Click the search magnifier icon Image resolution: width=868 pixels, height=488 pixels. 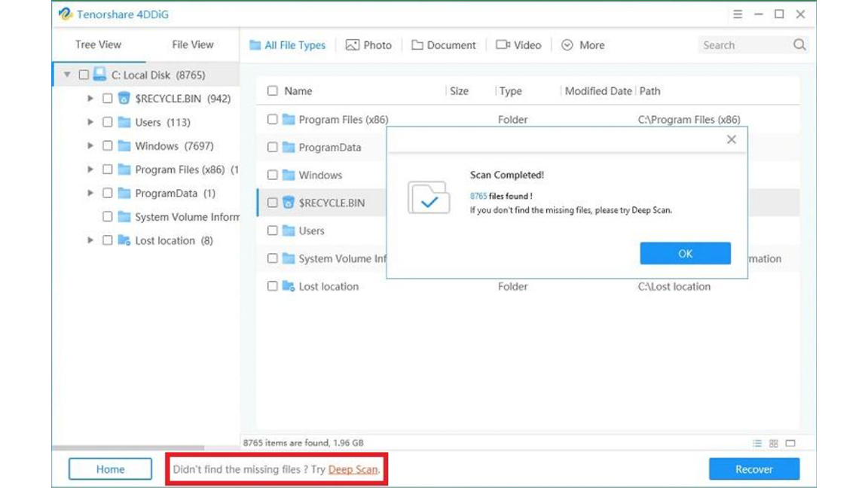pos(799,45)
